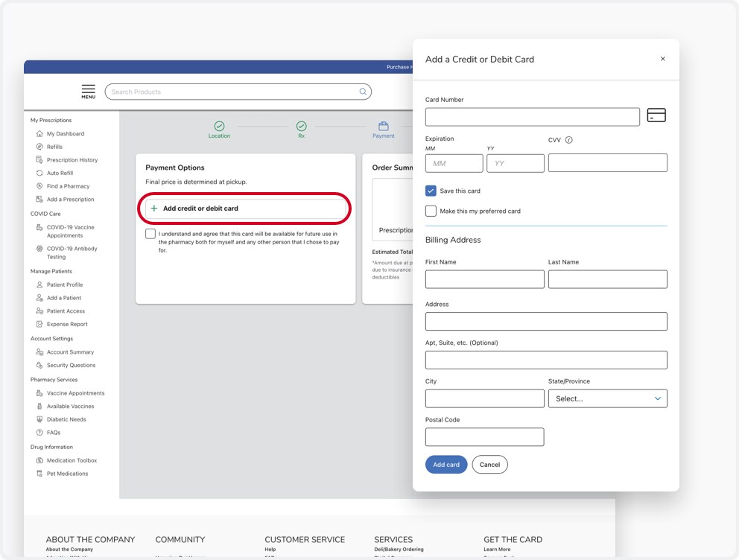Open Refills link in sidebar

(54, 147)
